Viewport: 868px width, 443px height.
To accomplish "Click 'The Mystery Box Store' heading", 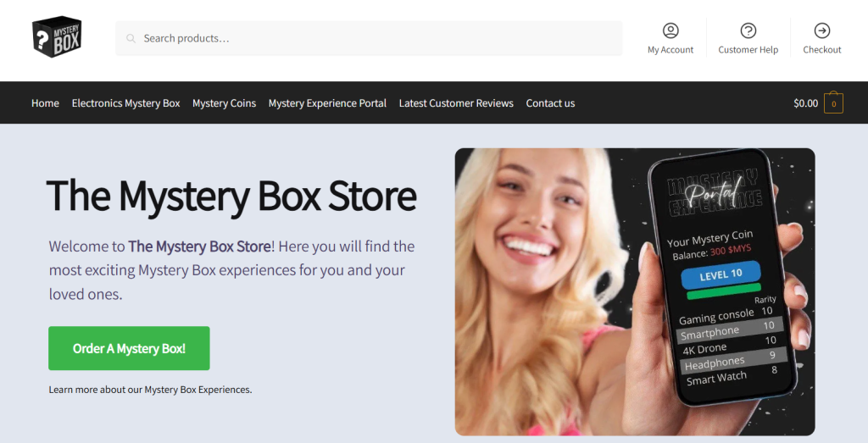I will [231, 195].
